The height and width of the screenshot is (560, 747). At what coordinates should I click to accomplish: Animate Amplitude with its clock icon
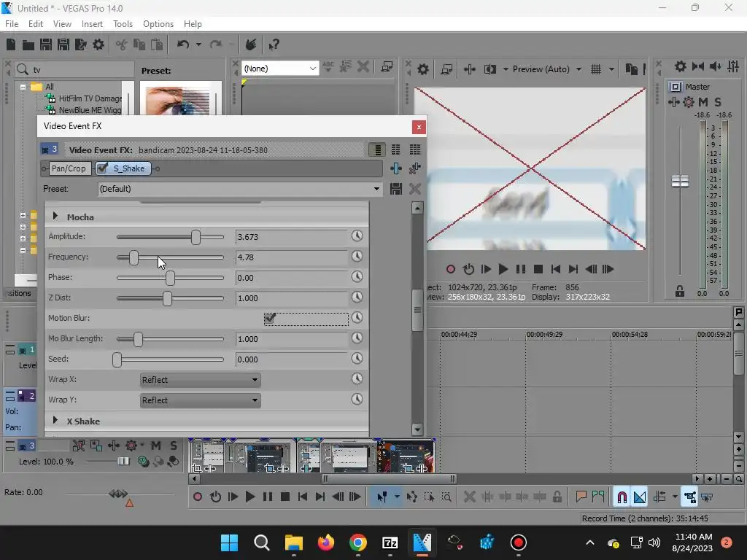[357, 236]
